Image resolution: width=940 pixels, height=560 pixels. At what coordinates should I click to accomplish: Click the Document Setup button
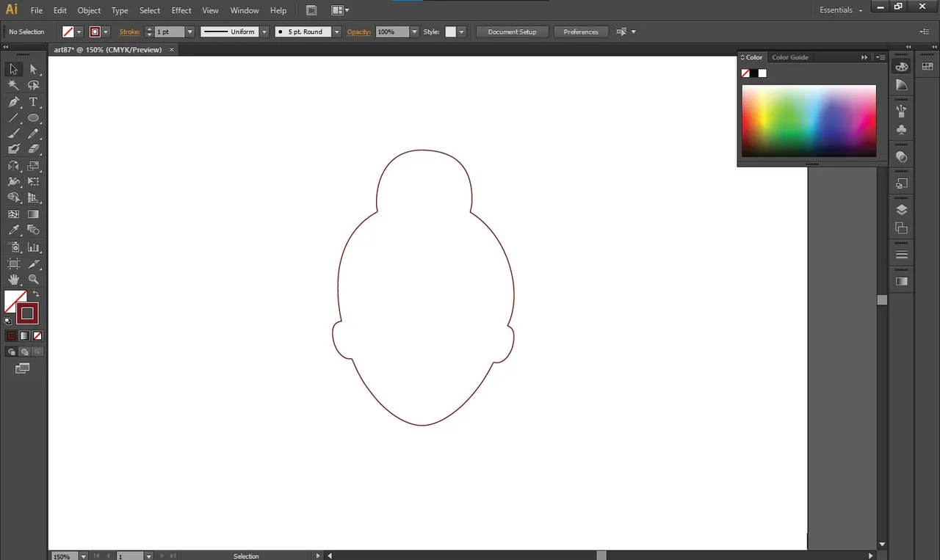coord(512,32)
